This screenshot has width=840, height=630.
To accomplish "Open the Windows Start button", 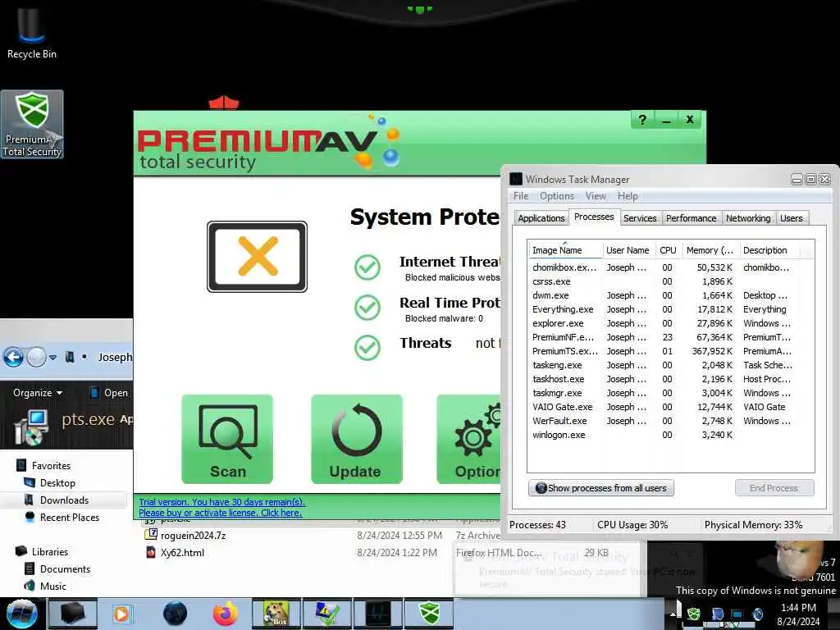I will 21,614.
